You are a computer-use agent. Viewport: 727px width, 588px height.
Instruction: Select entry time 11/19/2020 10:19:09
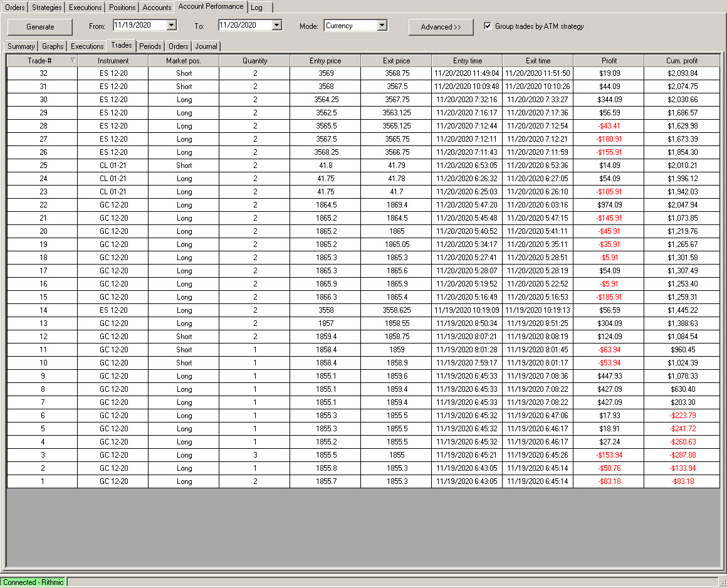[467, 310]
